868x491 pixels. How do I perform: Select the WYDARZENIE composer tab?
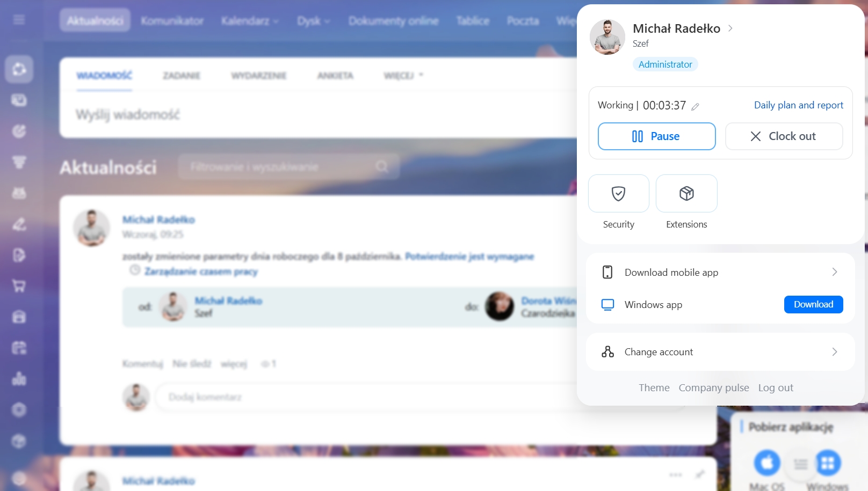click(x=259, y=76)
